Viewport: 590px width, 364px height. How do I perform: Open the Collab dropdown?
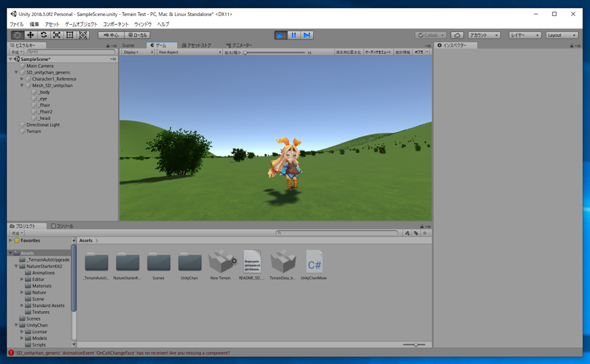click(x=430, y=35)
